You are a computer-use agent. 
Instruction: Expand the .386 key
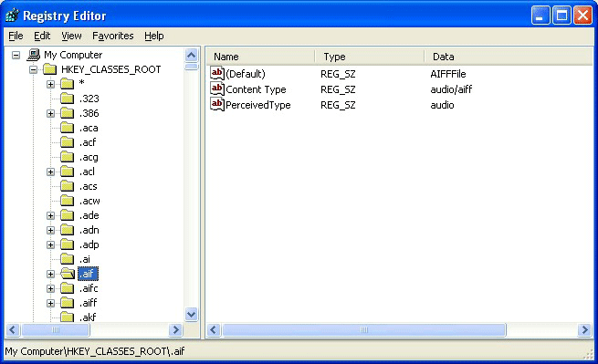click(50, 114)
